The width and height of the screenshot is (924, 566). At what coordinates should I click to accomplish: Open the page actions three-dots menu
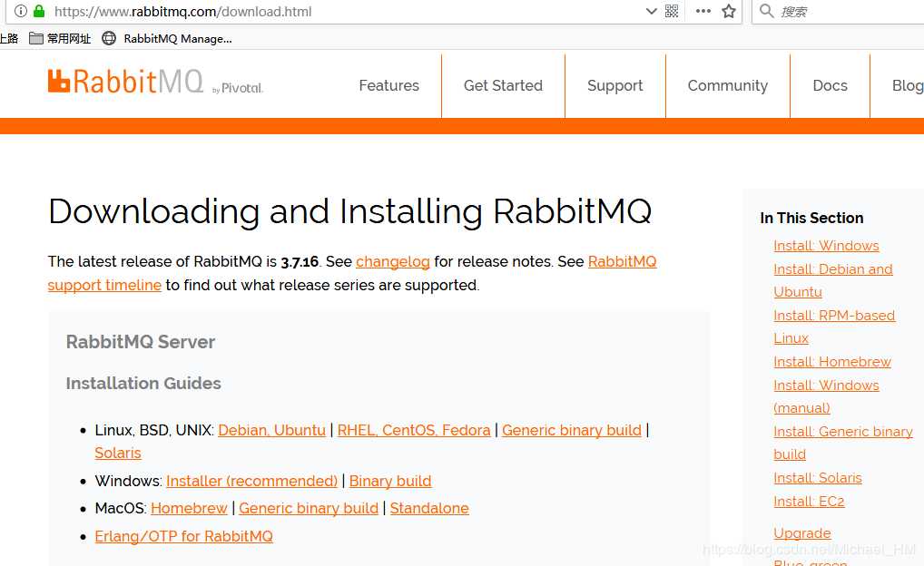pos(703,11)
